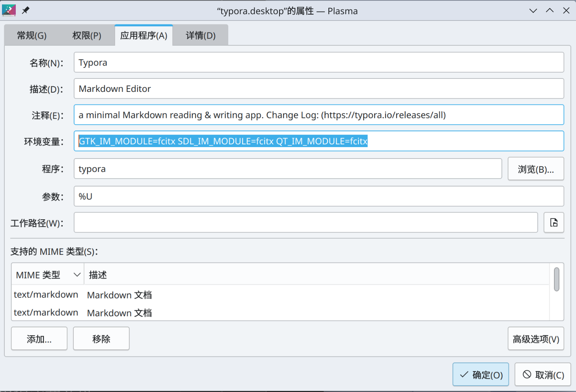576x392 pixels.
Task: Select the second text/markdown row
Action: (46, 312)
